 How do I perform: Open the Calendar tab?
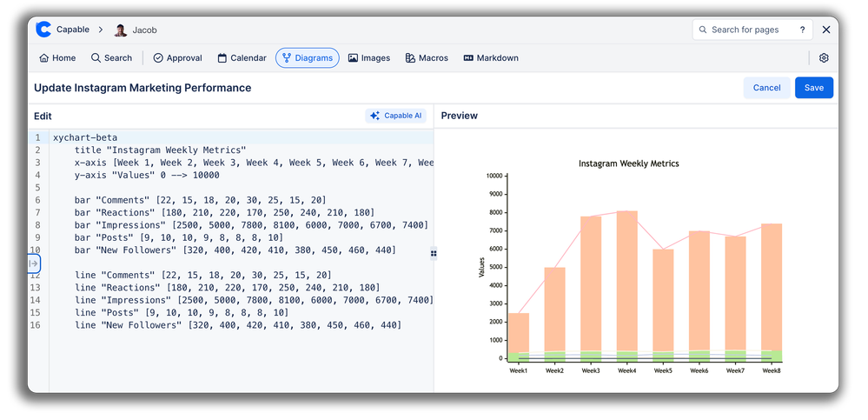pyautogui.click(x=242, y=57)
